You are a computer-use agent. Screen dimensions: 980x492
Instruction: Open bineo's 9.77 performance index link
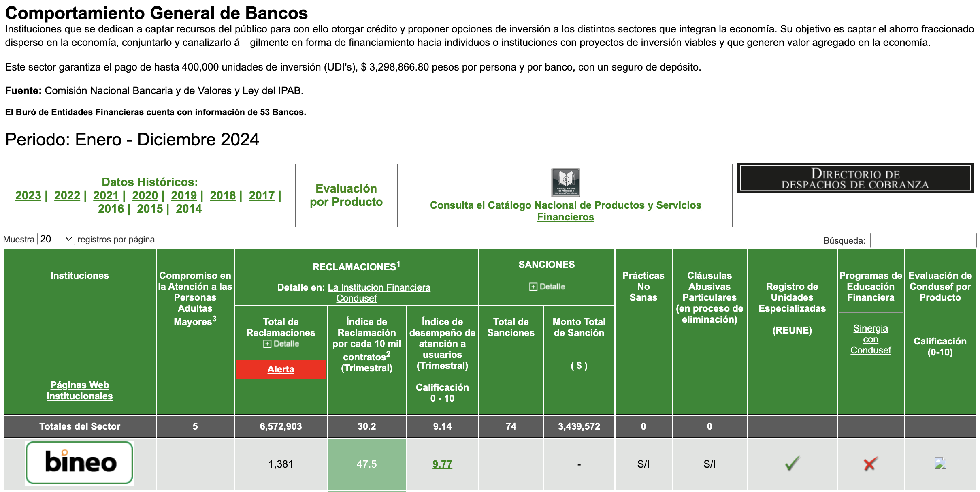coord(442,464)
